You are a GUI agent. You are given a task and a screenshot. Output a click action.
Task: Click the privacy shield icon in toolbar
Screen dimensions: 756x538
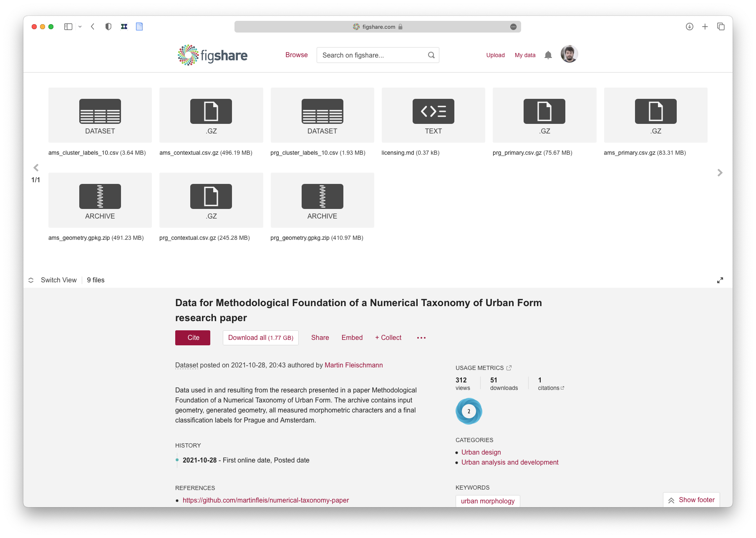pyautogui.click(x=108, y=27)
